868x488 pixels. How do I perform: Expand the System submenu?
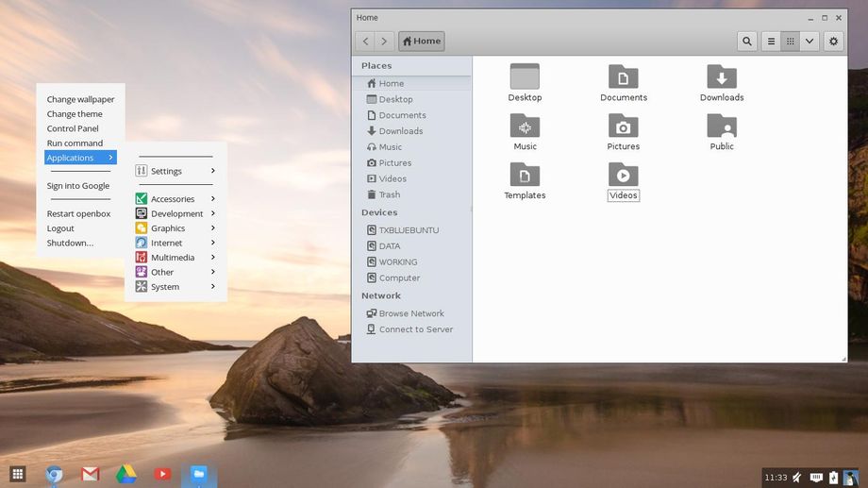click(x=175, y=287)
